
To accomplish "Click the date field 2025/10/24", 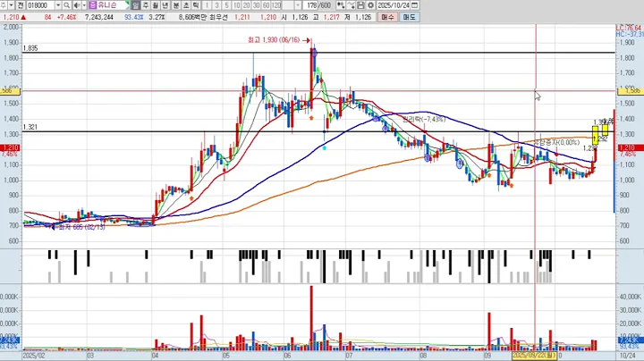I will pyautogui.click(x=394, y=5).
